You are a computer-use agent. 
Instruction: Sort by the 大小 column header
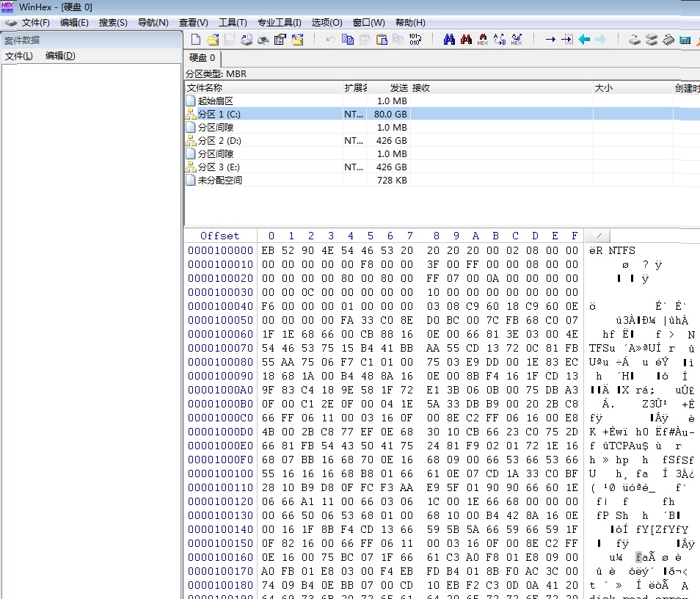coord(633,88)
